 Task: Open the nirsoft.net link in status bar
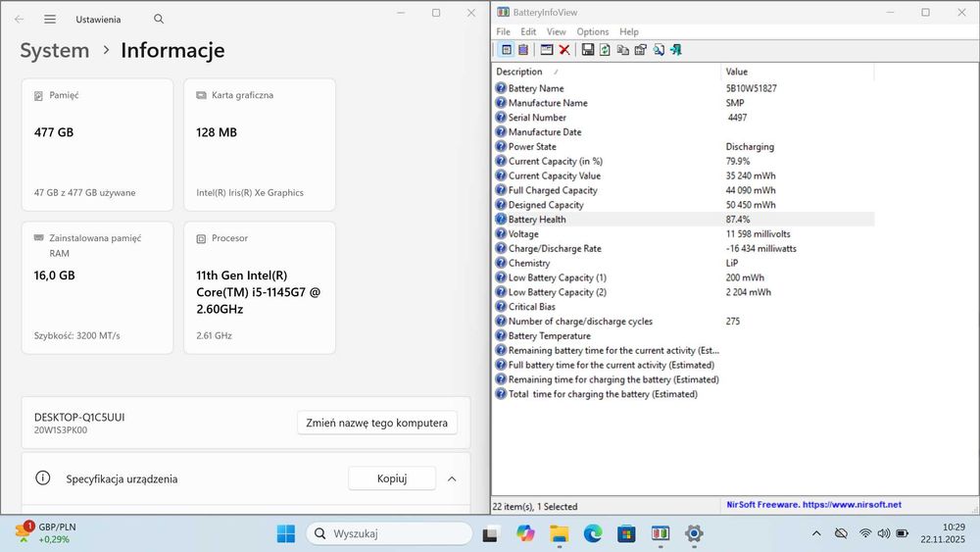pyautogui.click(x=852, y=505)
